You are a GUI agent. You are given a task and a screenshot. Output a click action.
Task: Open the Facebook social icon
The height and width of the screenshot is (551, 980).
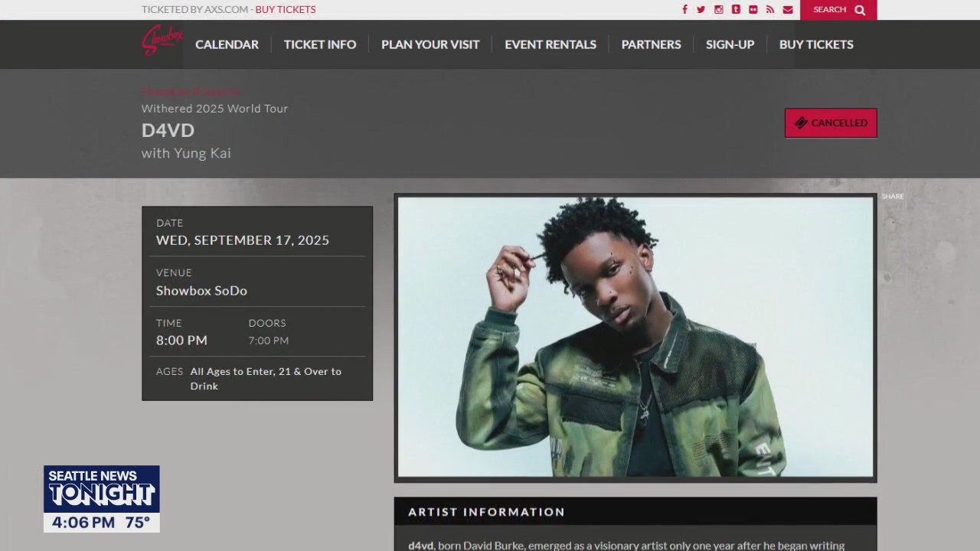(684, 10)
